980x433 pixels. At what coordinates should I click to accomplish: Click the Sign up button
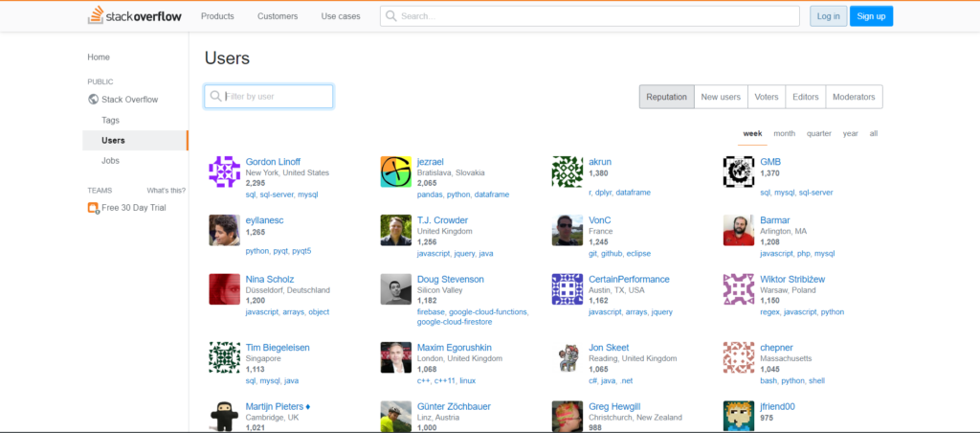871,16
